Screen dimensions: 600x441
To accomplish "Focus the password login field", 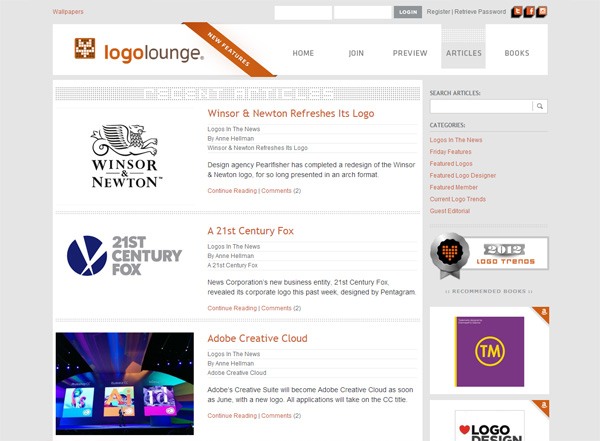I will 362,12.
